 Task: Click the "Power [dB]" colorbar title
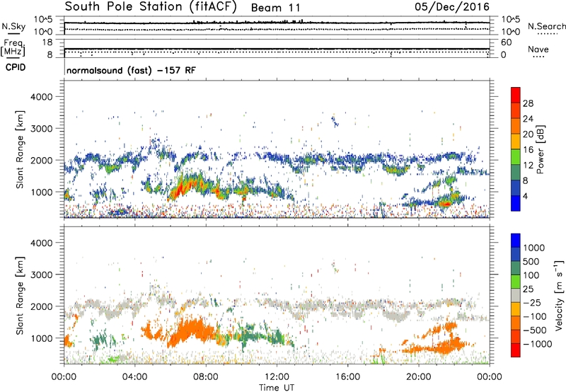[x=541, y=149]
